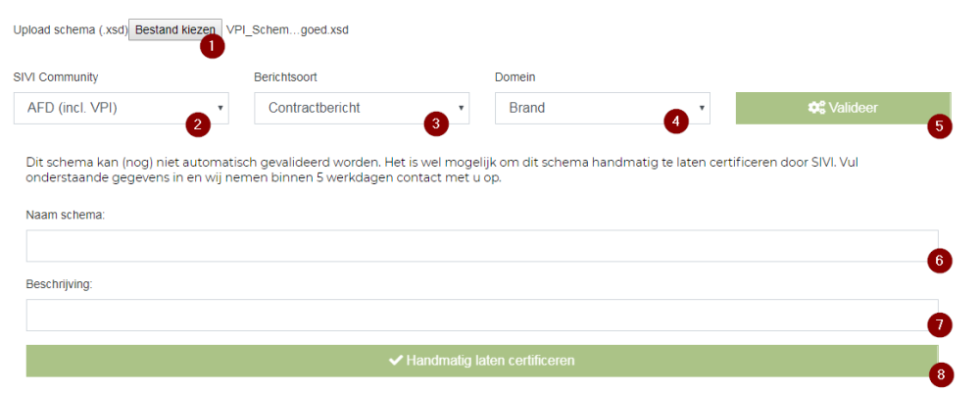980x393 pixels.
Task: Open the SIVI Community dropdown
Action: tap(121, 108)
